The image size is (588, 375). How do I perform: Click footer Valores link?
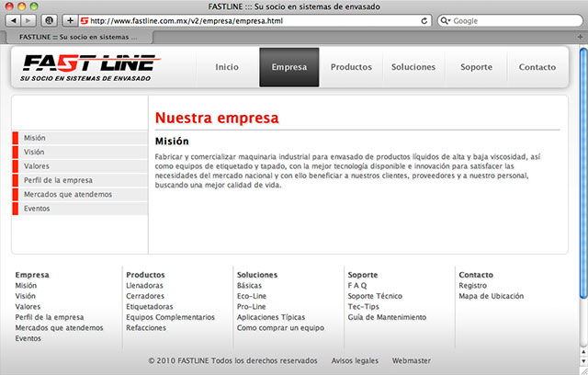coord(28,307)
